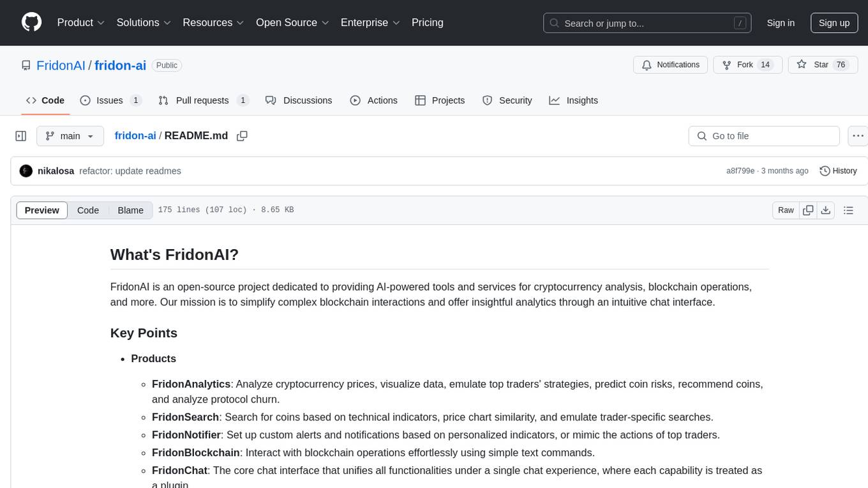The height and width of the screenshot is (488, 868).
Task: Expand the Open Source menu
Action: [x=292, y=22]
